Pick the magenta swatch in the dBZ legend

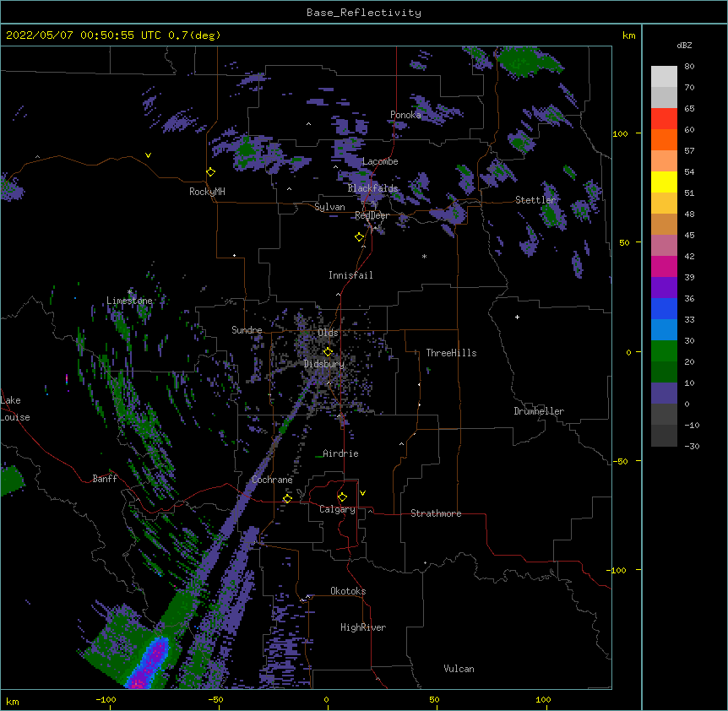coord(664,267)
